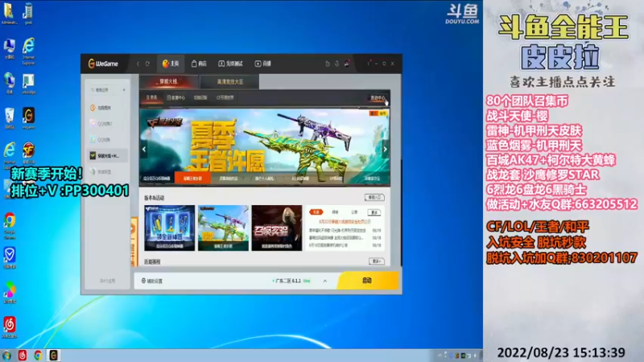
Task: Select the second QQ game in the sidebar
Action: tap(108, 139)
